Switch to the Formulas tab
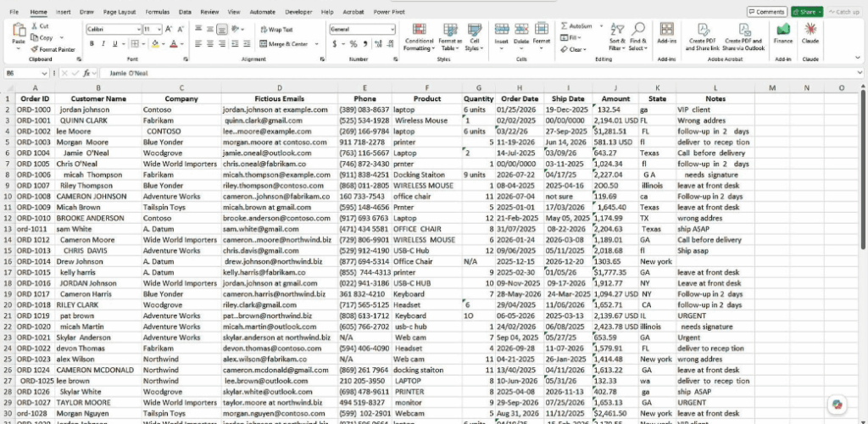Image resolution: width=868 pixels, height=424 pixels. (157, 12)
